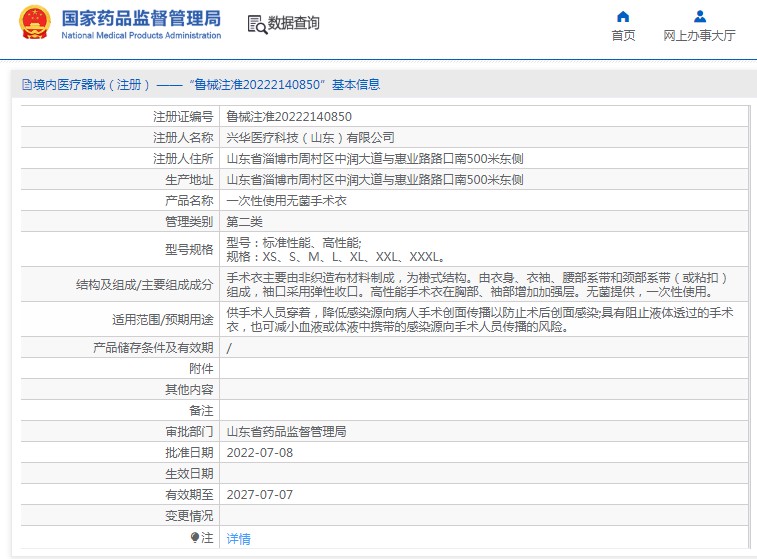Click the 注册证编号 label
Viewport: 757px width, 559px height.
tap(183, 116)
